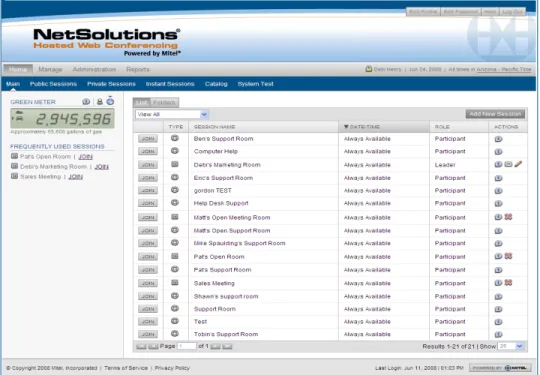Join the Help Desk Support session
This screenshot has height=375, width=540.
coord(148,203)
